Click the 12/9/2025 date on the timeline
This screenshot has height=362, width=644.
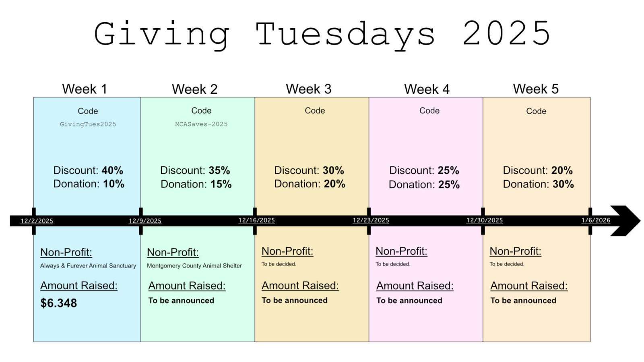[145, 221]
